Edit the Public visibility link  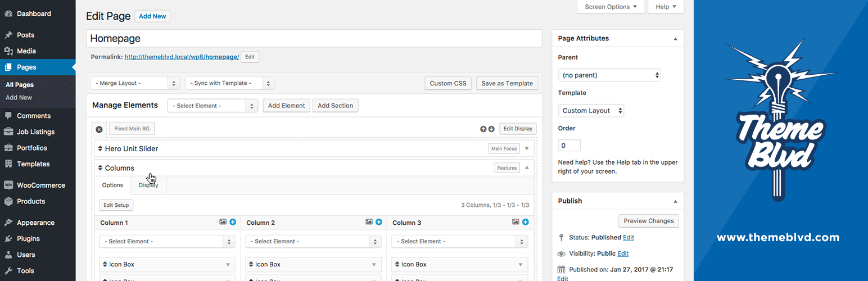[623, 254]
